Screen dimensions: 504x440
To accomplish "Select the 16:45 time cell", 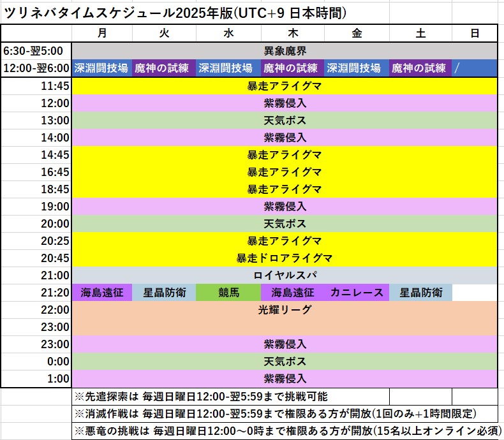I will [36, 172].
